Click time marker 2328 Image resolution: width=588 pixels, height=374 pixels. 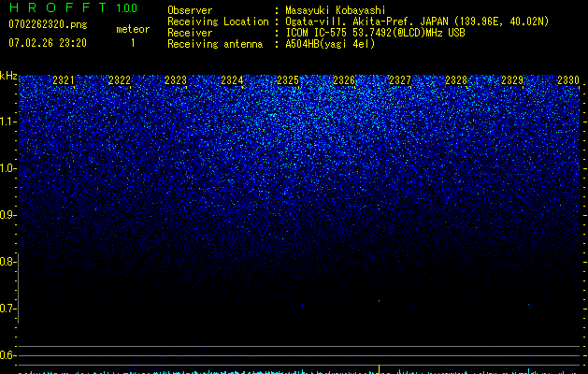[x=456, y=80]
